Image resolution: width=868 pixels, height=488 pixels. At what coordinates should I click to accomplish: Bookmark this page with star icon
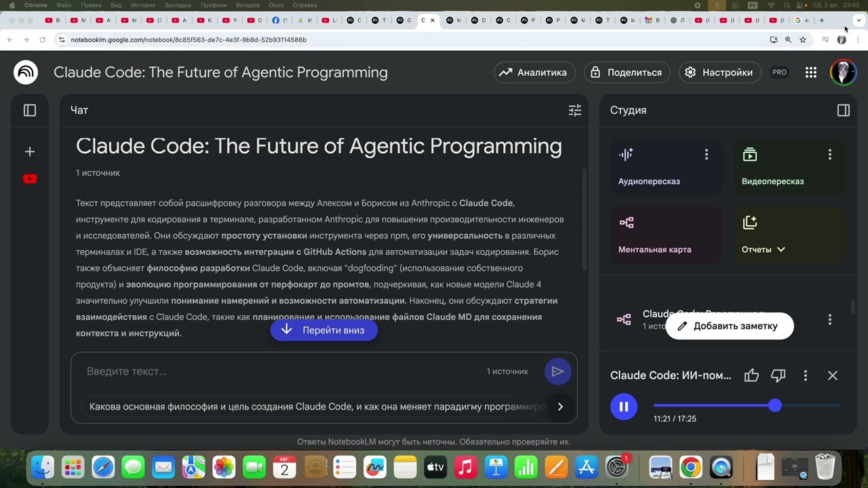pos(803,40)
